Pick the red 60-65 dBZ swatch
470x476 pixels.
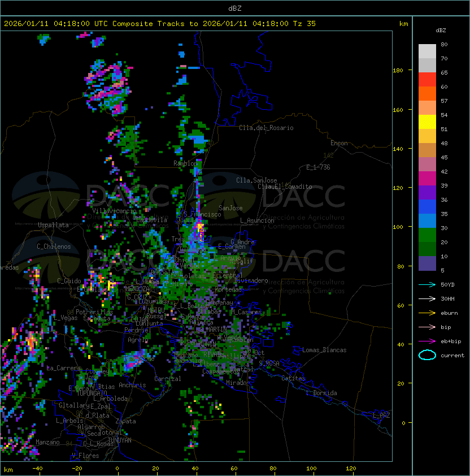pyautogui.click(x=427, y=79)
